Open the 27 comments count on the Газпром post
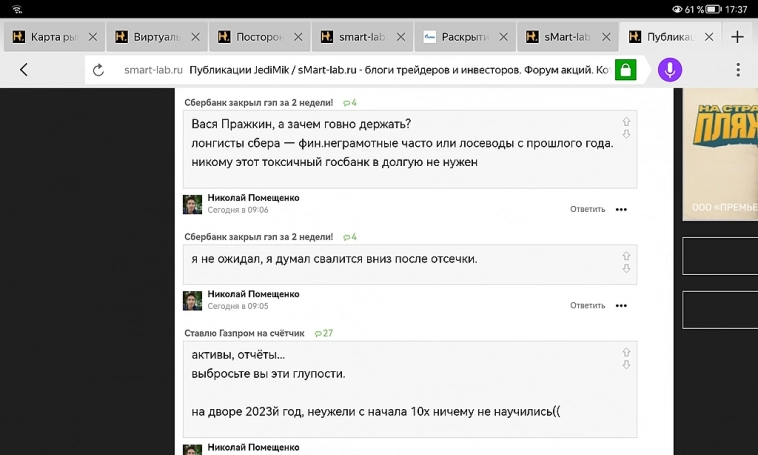Viewport: 758px width, 455px height. (x=324, y=333)
